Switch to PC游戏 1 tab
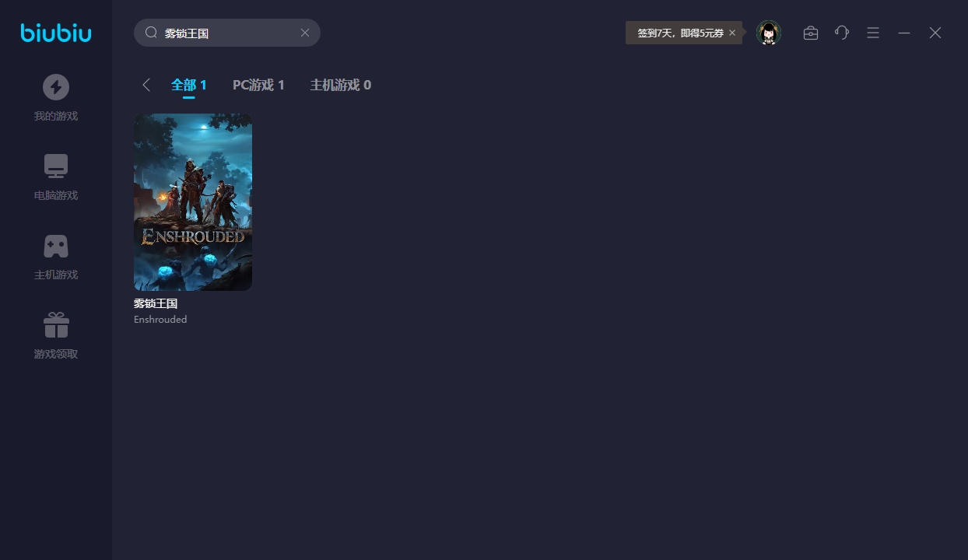 258,85
